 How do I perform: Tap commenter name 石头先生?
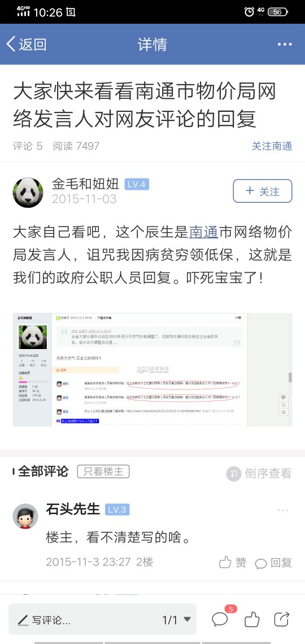73,510
